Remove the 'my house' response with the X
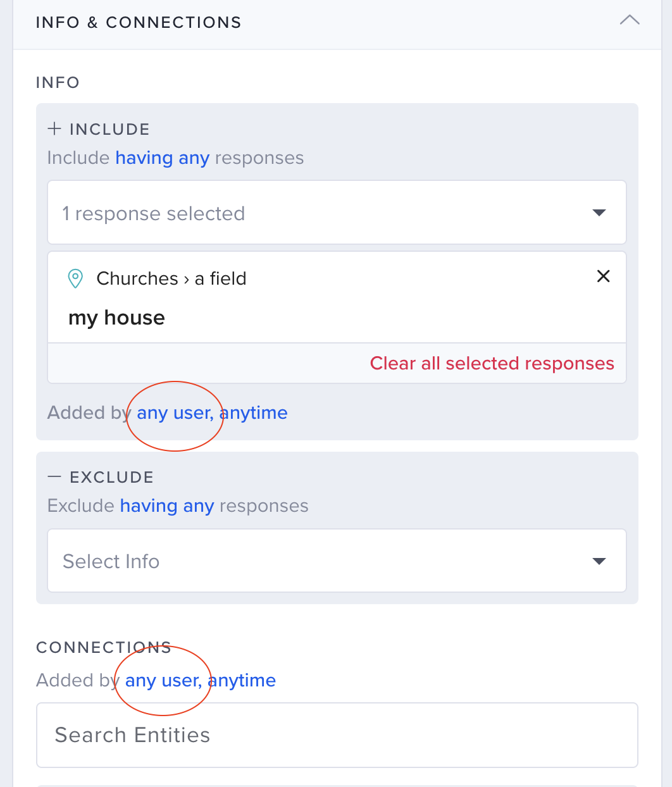Screen dimensions: 672x787 pos(603,276)
